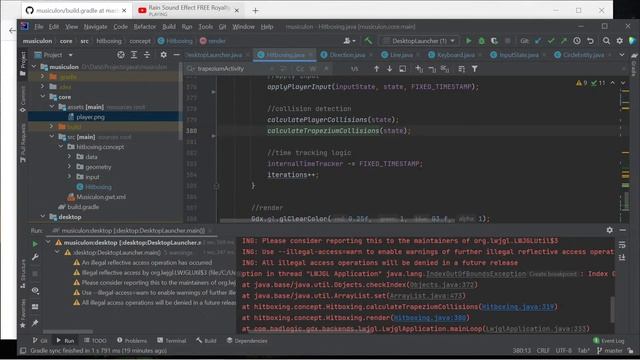Expand the input package
The height and width of the screenshot is (360, 640).
tap(69, 177)
